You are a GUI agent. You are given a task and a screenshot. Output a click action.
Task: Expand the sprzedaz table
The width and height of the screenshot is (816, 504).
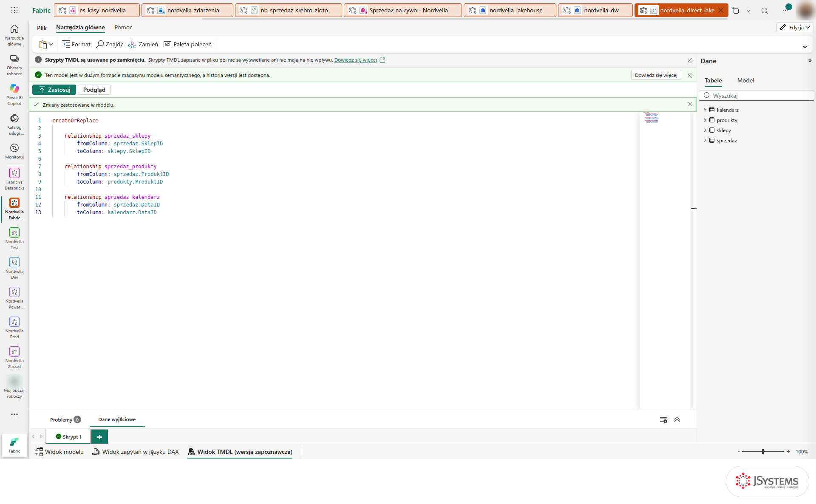pyautogui.click(x=705, y=140)
